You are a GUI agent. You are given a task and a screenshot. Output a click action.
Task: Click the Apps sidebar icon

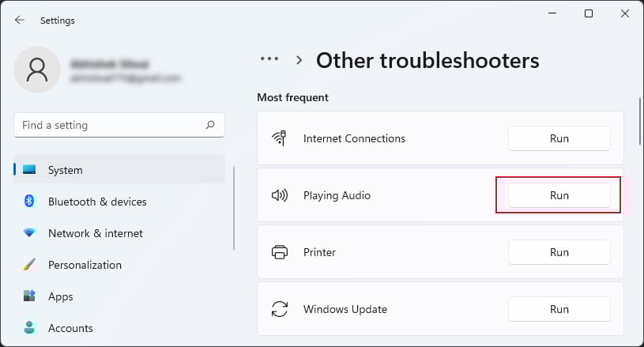point(30,296)
